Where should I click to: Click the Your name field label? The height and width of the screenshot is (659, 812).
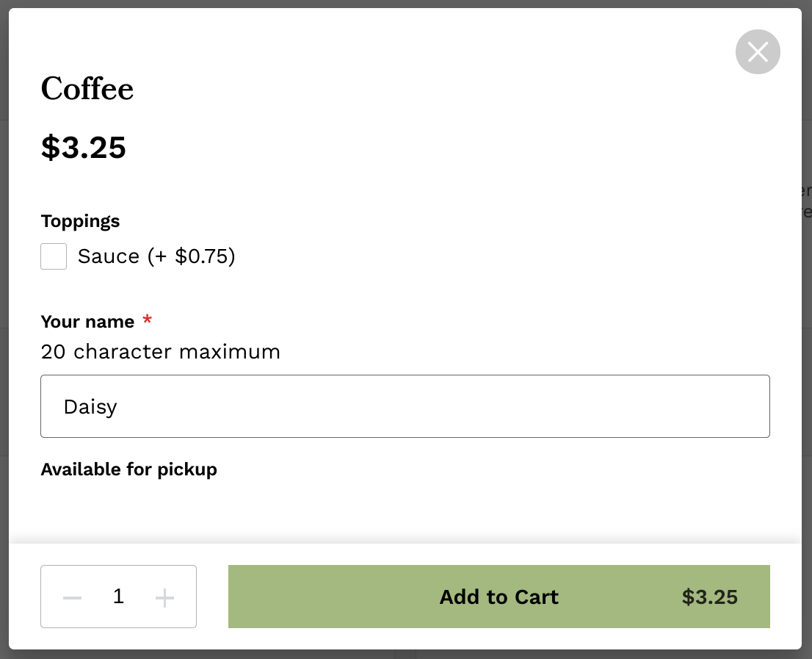87,322
